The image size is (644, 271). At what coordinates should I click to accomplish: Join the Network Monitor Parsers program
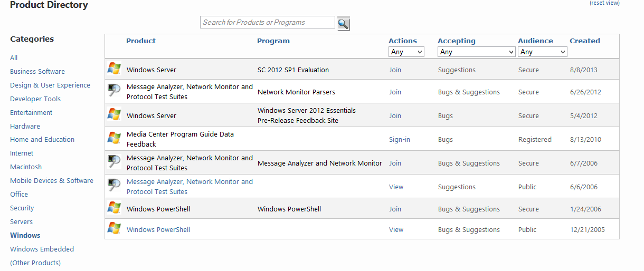point(395,92)
